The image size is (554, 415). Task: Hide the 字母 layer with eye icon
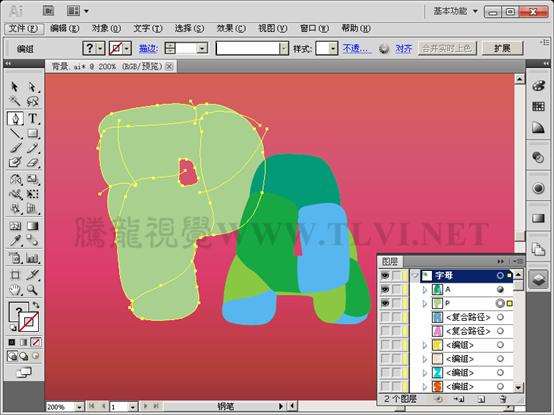(385, 275)
